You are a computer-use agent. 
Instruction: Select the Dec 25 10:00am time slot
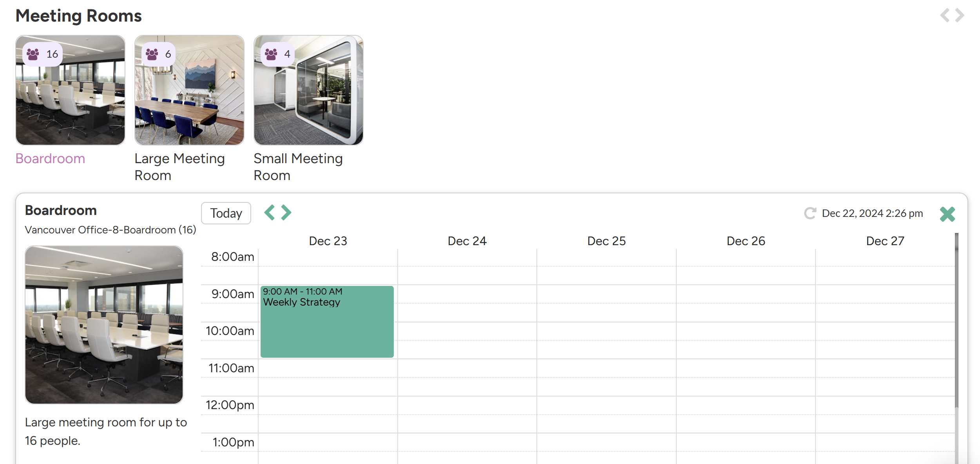(x=606, y=331)
